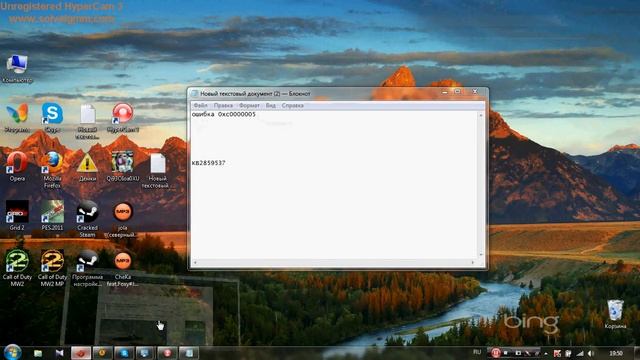
Task: Click the Notepad title bar icon
Action: 195,94
